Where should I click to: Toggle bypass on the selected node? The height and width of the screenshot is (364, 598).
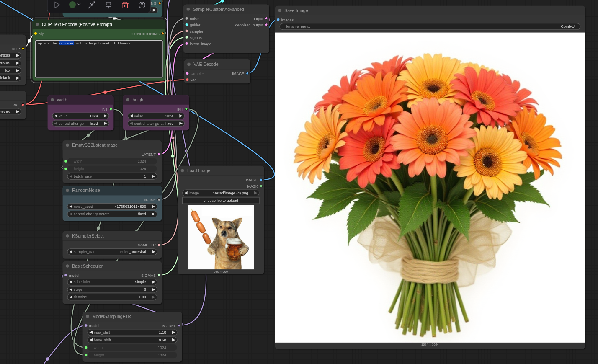click(x=92, y=5)
